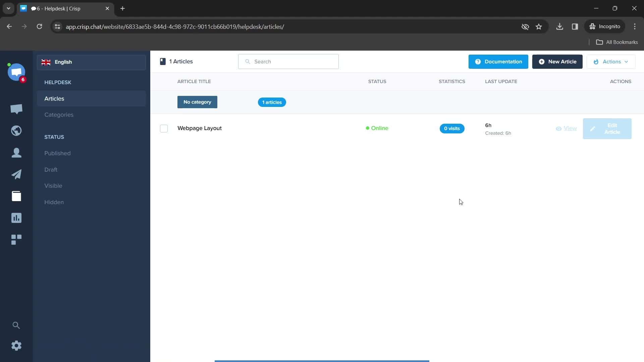Toggle the Webpage Layout article checkbox
The image size is (644, 362).
coord(164,128)
